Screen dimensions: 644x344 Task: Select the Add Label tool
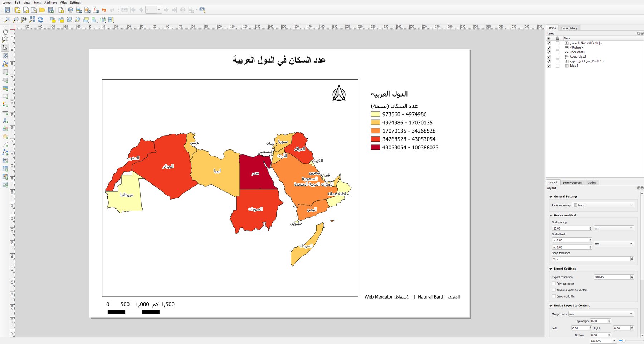tap(5, 97)
